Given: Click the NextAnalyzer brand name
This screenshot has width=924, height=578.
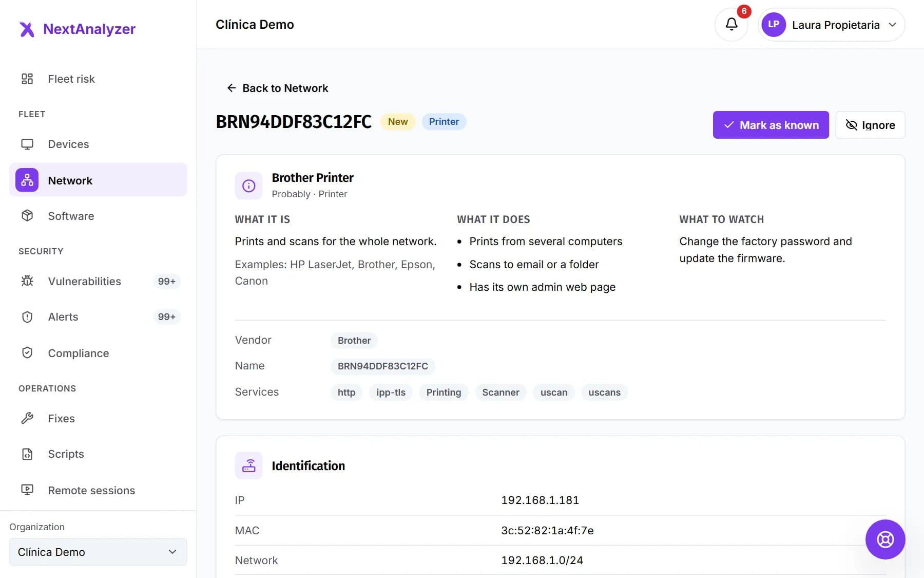Looking at the screenshot, I should coord(89,29).
